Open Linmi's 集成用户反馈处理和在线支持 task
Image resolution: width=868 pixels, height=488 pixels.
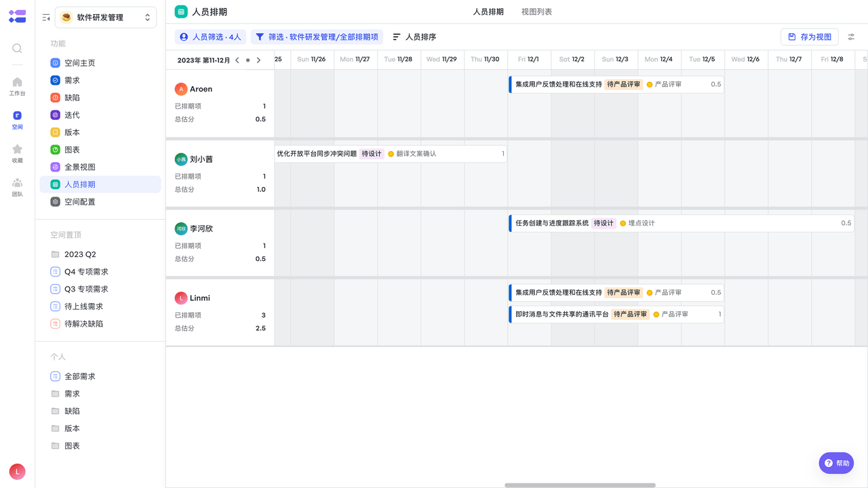[616, 293]
